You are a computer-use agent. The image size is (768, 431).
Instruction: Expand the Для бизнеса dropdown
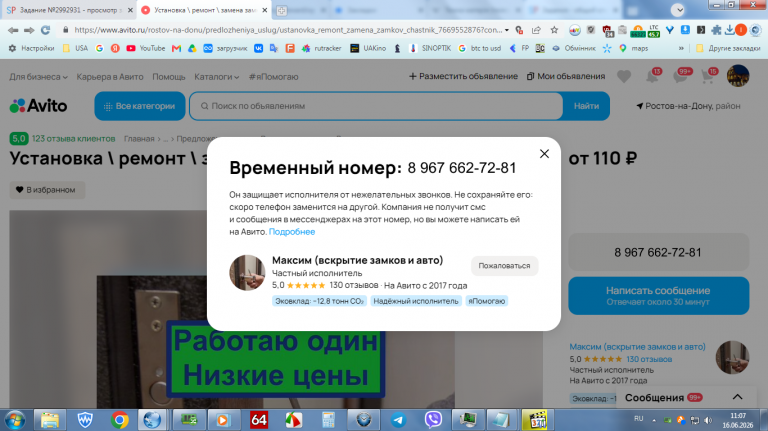click(x=38, y=77)
